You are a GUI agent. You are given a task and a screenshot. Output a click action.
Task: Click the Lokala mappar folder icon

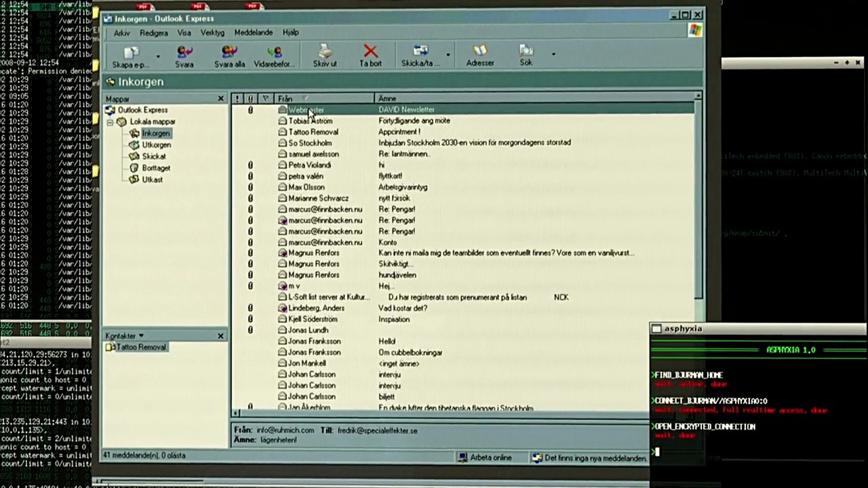coord(122,122)
